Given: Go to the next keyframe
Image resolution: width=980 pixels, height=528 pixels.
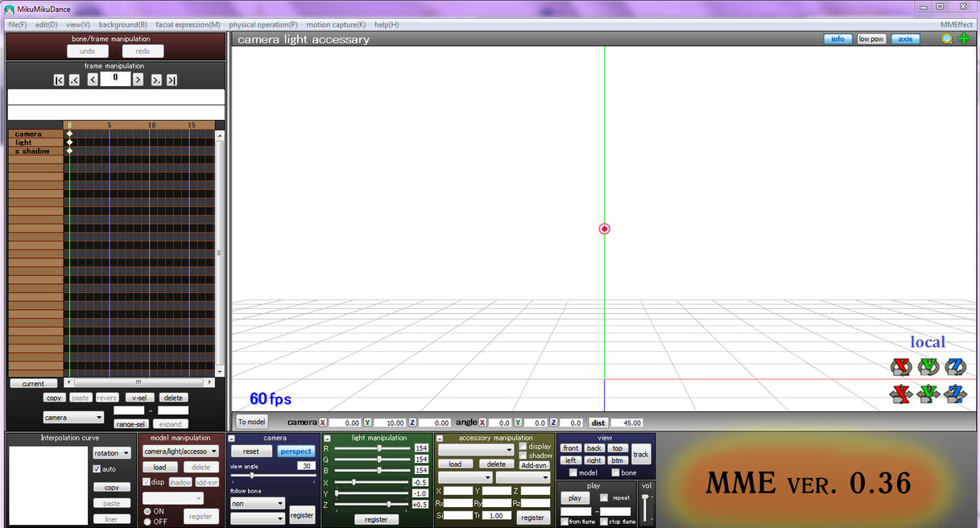Looking at the screenshot, I should (156, 80).
